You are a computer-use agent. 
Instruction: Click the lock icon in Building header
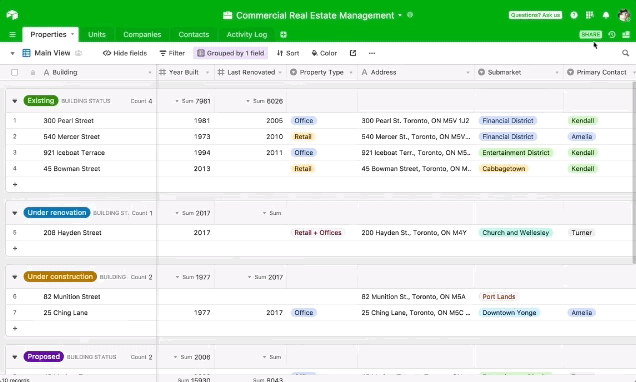point(33,73)
